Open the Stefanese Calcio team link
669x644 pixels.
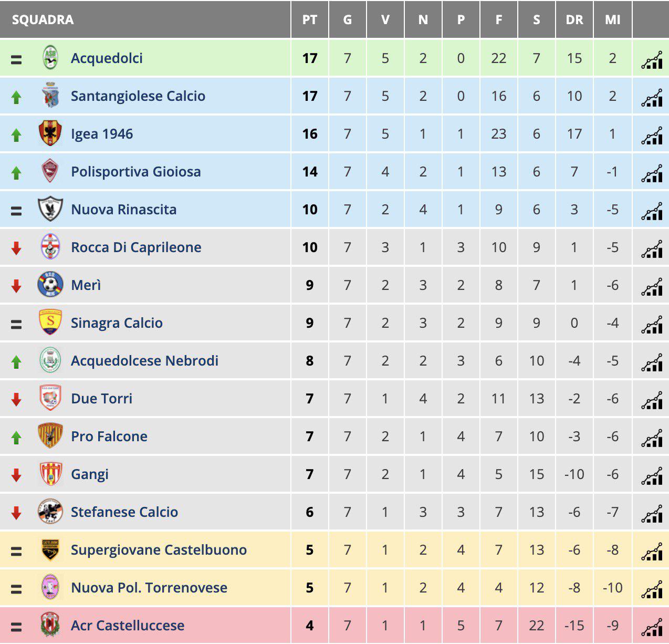pyautogui.click(x=124, y=512)
